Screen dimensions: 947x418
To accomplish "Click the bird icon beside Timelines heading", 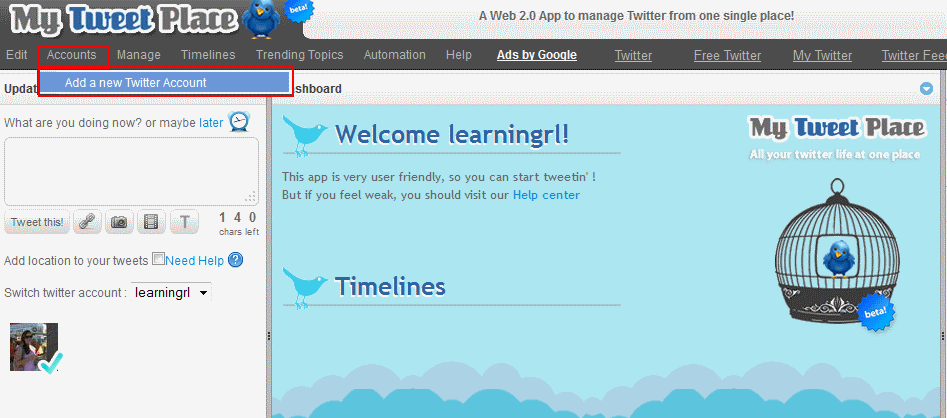I will [x=305, y=288].
